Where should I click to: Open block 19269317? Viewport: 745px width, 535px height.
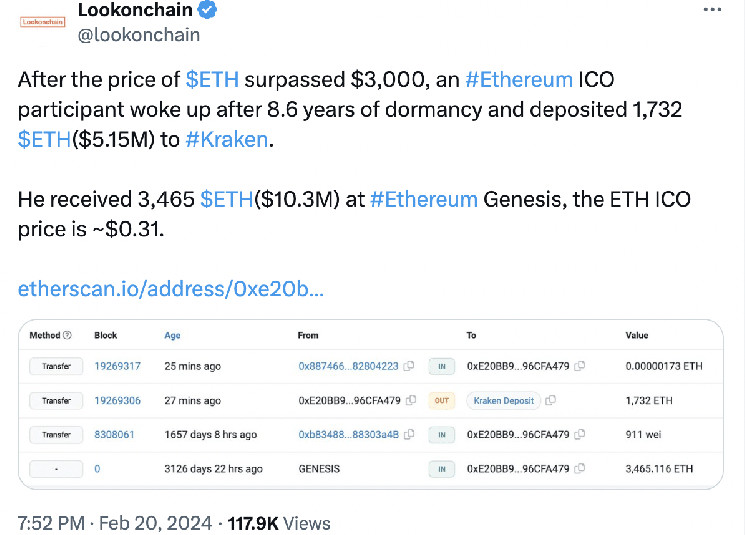[x=117, y=366]
